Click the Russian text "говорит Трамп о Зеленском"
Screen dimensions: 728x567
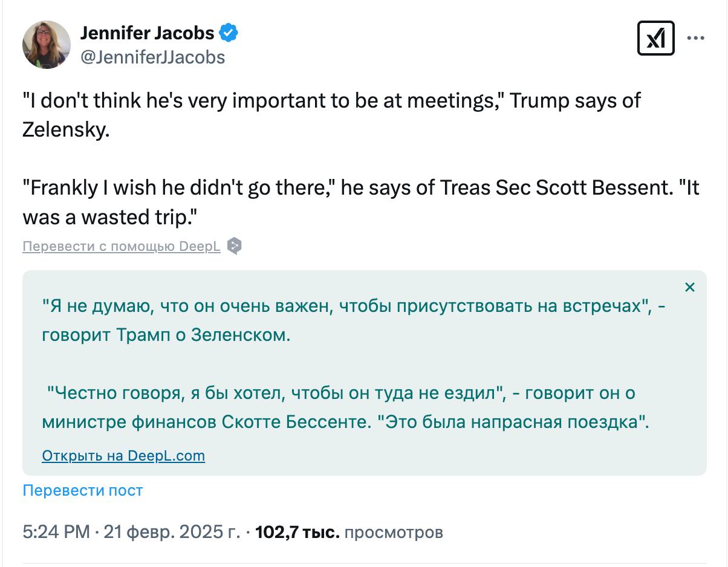(166, 335)
